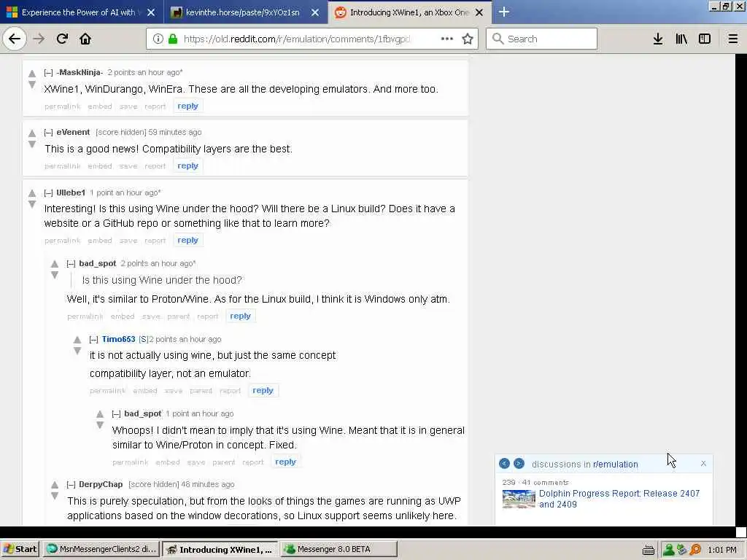Screen dimensions: 747x560
Task: Click the orange magnifier tray icon
Action: (695, 550)
